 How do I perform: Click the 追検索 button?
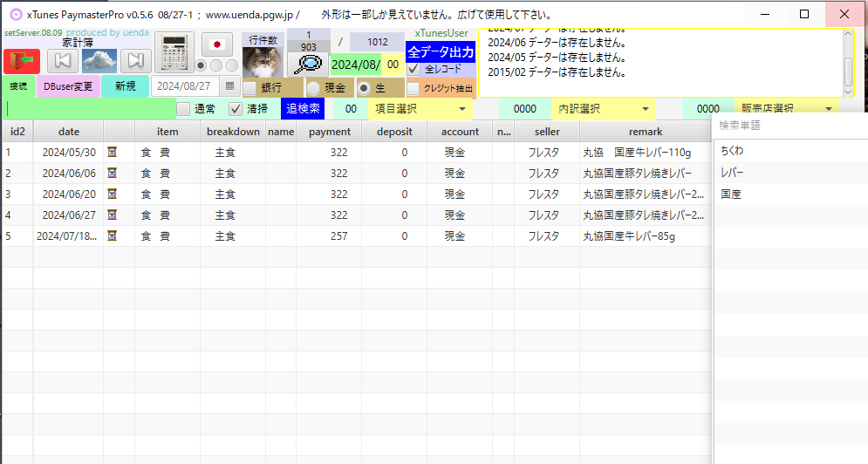coord(302,109)
